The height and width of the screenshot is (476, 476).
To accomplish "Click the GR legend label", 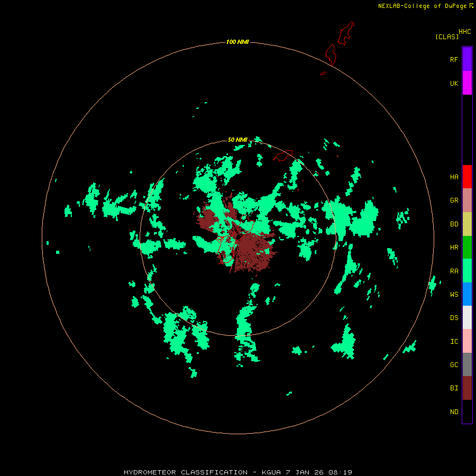I will (454, 200).
